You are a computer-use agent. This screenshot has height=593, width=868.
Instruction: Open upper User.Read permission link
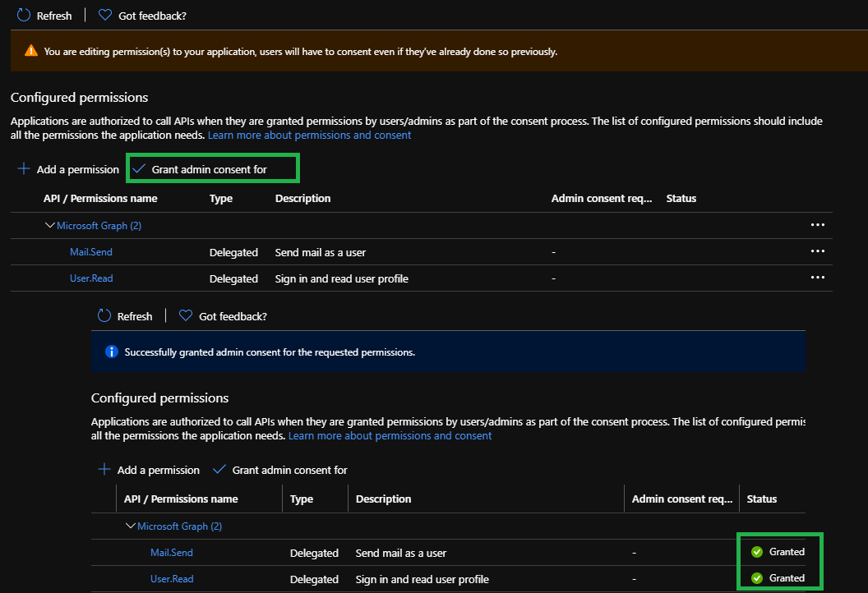(91, 278)
